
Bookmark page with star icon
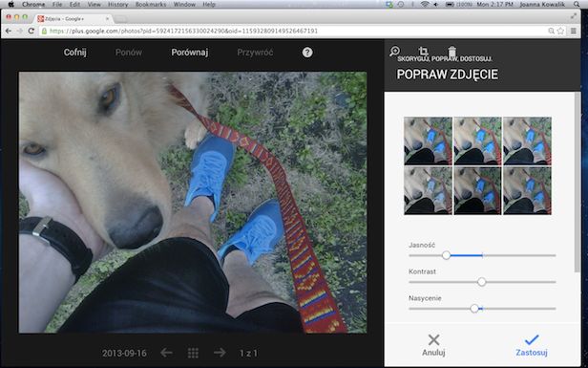click(560, 31)
